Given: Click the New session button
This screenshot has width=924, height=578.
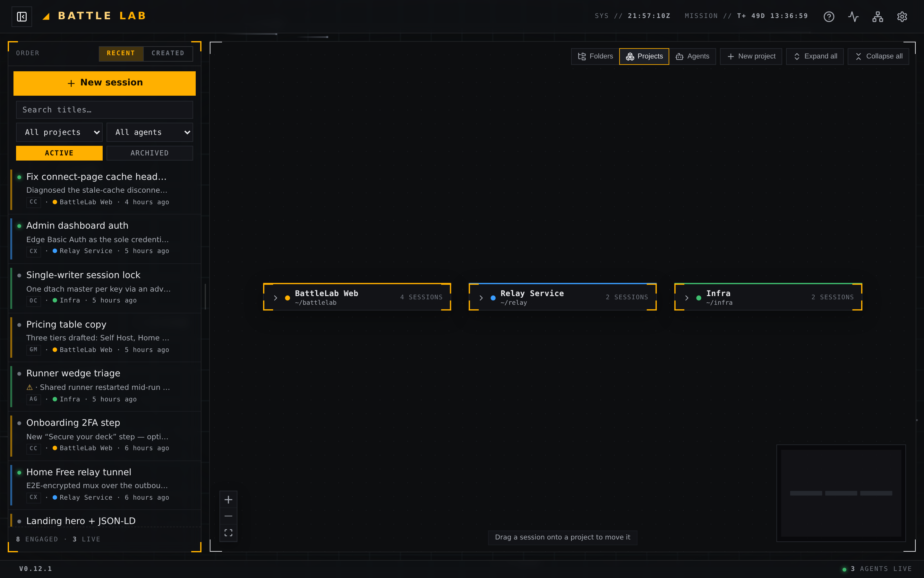Looking at the screenshot, I should click(x=105, y=83).
